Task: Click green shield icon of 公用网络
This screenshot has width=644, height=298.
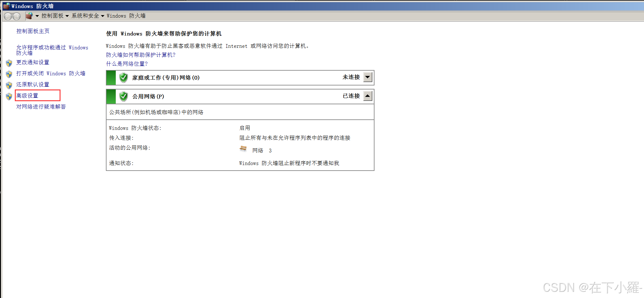Action: click(123, 97)
